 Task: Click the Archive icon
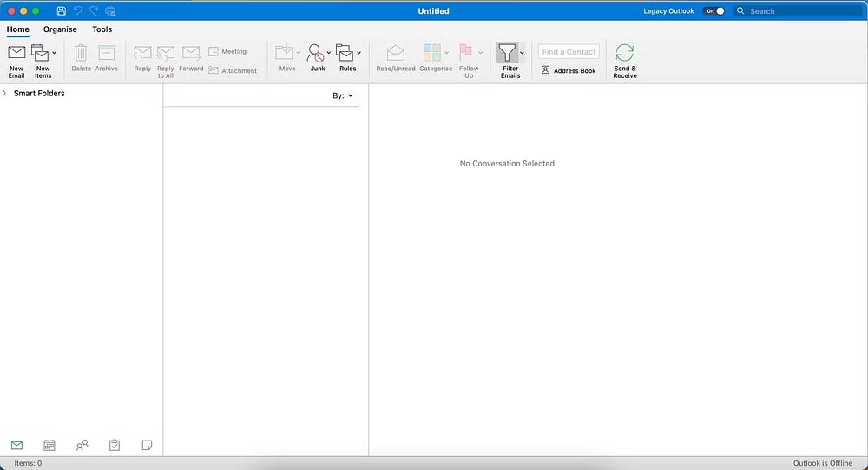coord(106,53)
